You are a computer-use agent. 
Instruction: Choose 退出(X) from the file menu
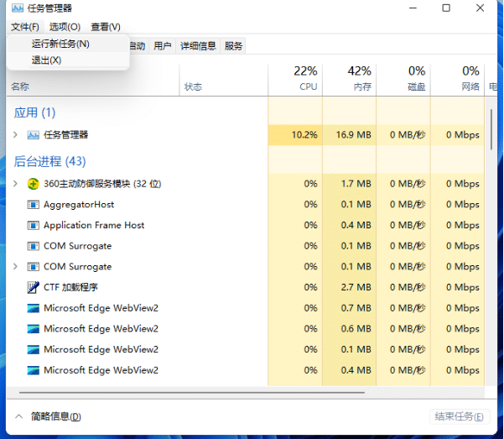point(68,60)
